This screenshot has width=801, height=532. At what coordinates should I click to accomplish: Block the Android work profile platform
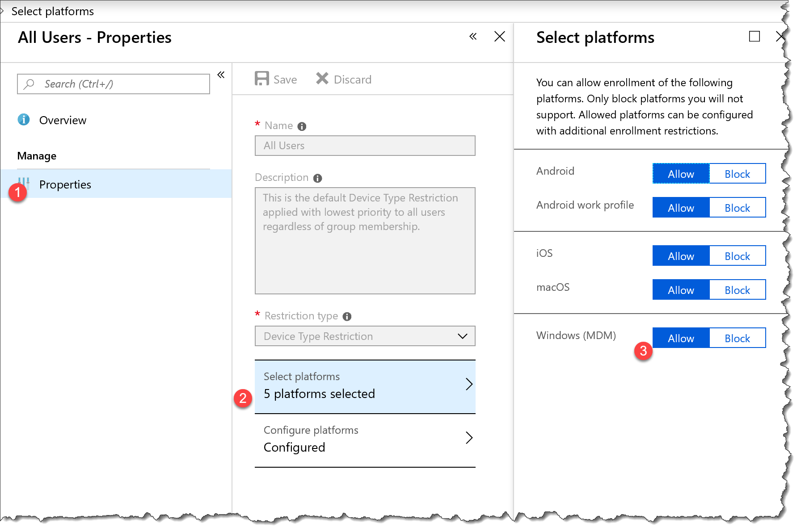click(737, 208)
